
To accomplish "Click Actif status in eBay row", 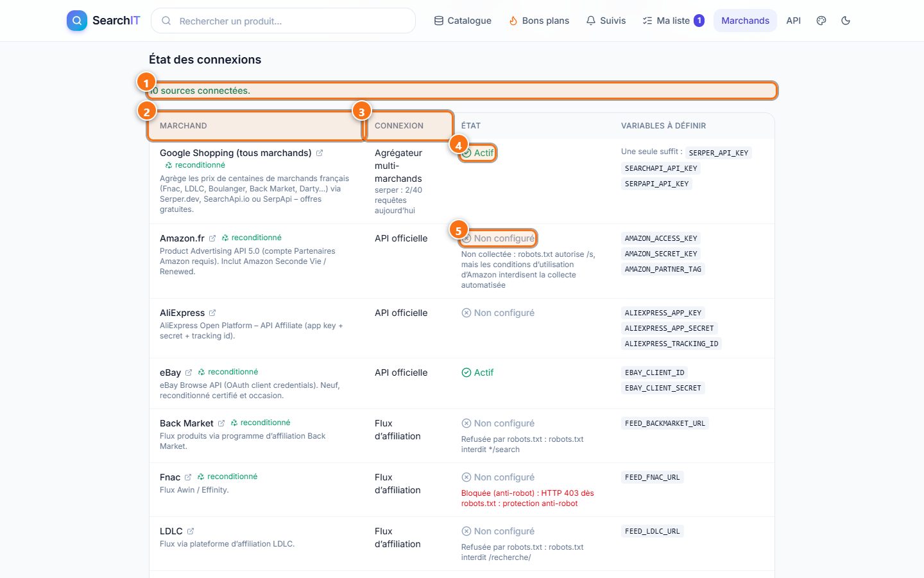I will 477,372.
